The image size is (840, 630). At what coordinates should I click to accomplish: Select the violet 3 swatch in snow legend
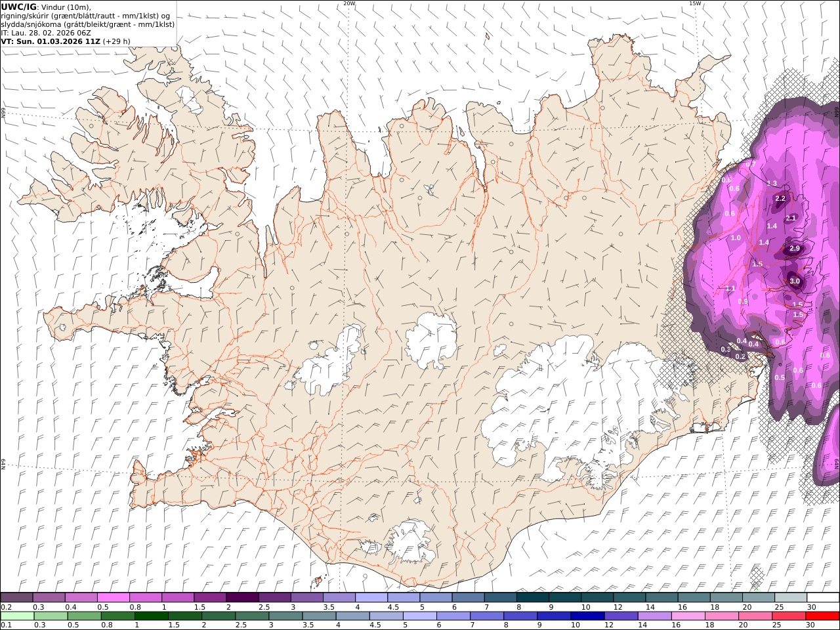(306, 597)
